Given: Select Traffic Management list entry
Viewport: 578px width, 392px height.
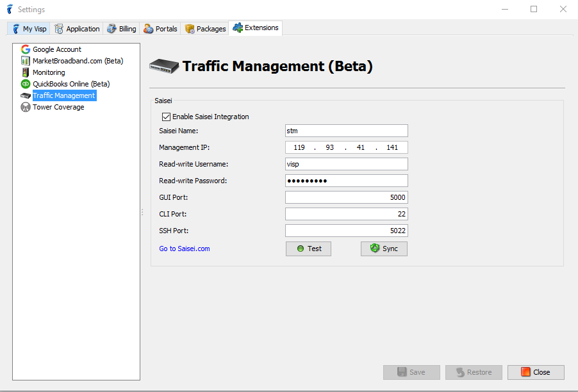Looking at the screenshot, I should [x=64, y=95].
